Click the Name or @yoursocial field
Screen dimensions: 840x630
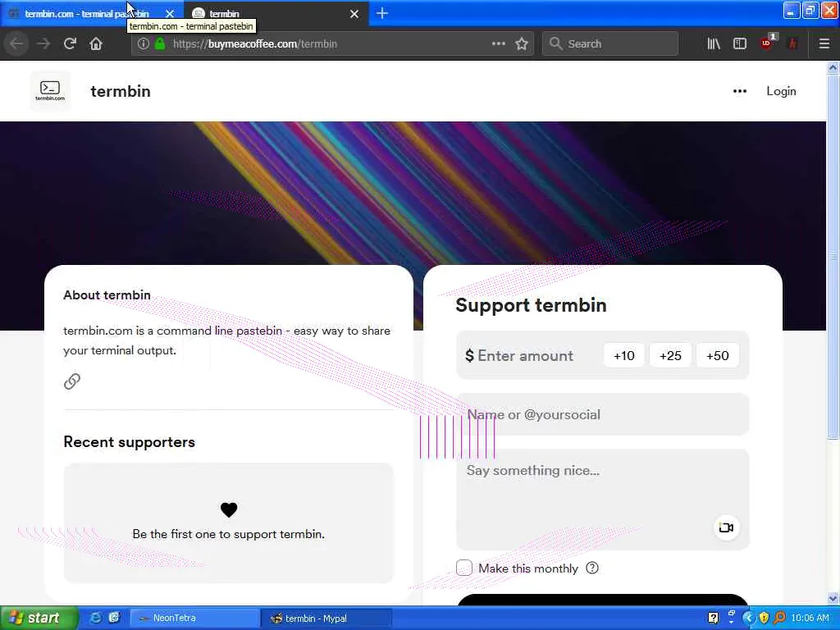603,414
